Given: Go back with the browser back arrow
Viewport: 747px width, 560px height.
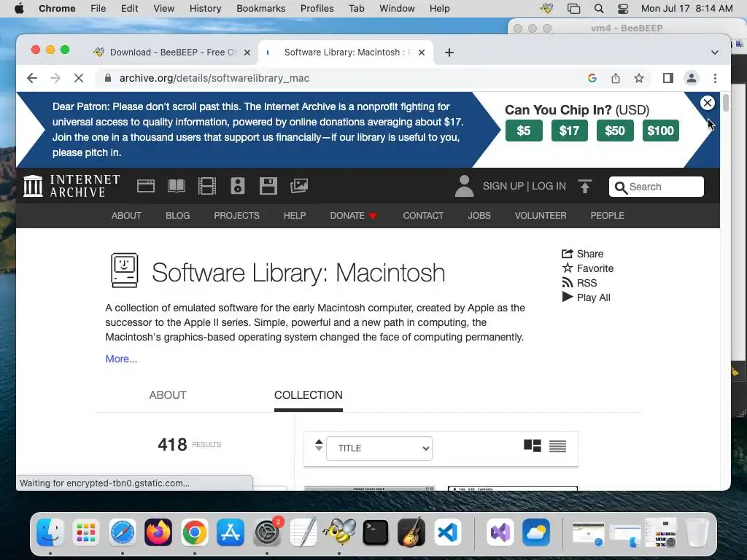Looking at the screenshot, I should pos(32,78).
